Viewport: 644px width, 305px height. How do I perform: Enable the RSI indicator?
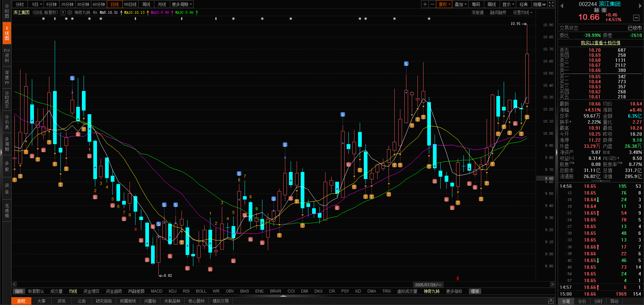click(x=186, y=291)
